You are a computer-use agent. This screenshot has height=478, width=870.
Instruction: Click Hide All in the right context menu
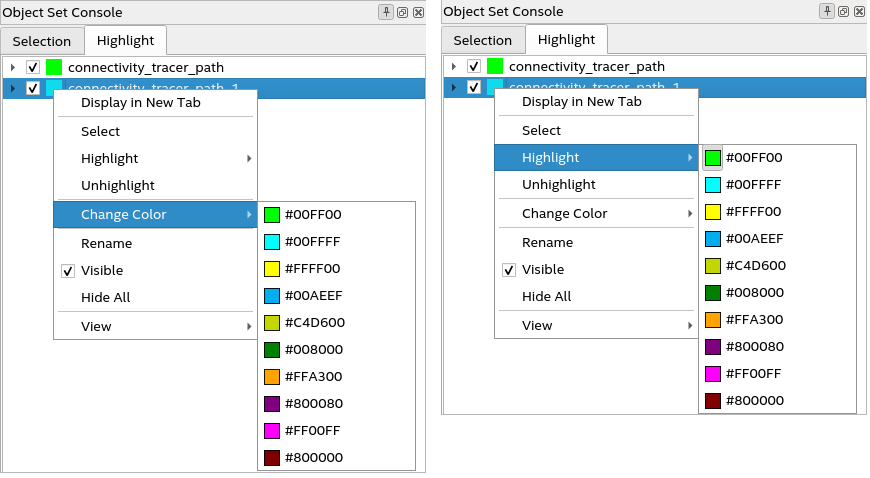[x=546, y=296]
